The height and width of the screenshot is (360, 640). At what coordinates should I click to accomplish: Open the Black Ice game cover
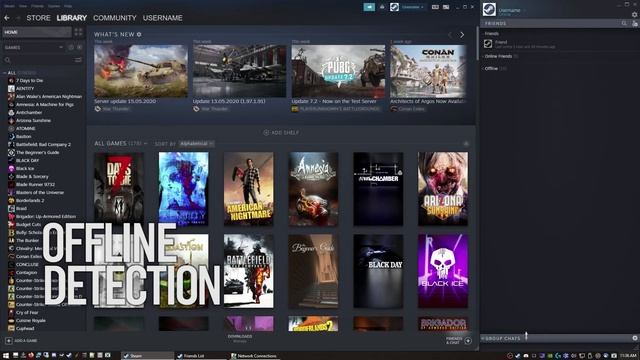[x=443, y=271]
